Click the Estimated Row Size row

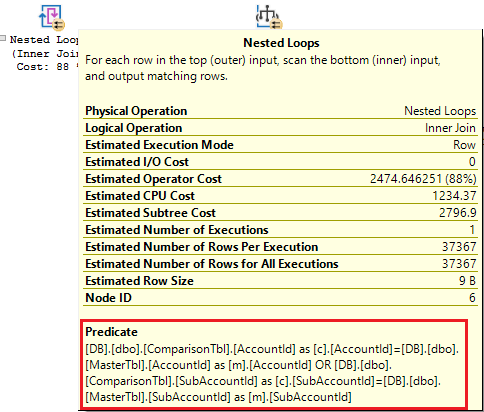click(x=280, y=281)
